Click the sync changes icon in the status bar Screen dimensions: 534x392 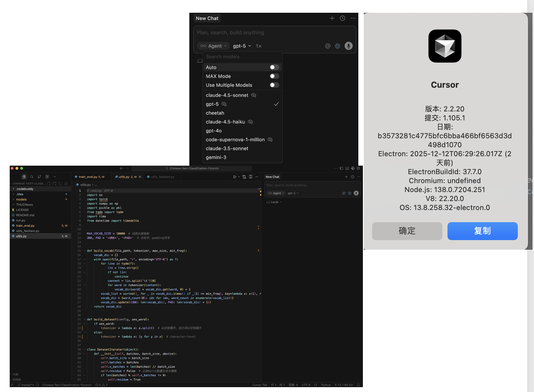(x=37, y=385)
